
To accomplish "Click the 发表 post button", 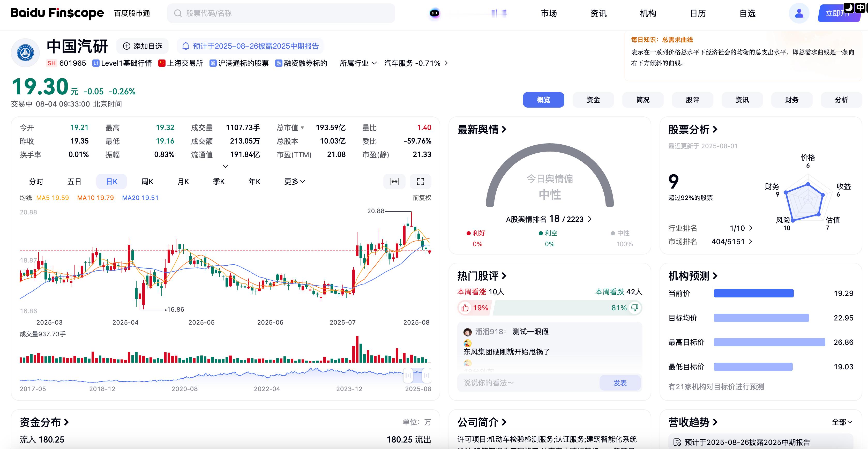I will coord(620,383).
